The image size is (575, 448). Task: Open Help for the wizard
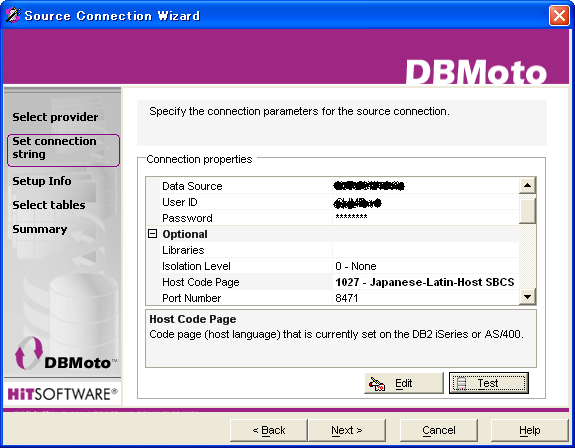(x=529, y=430)
